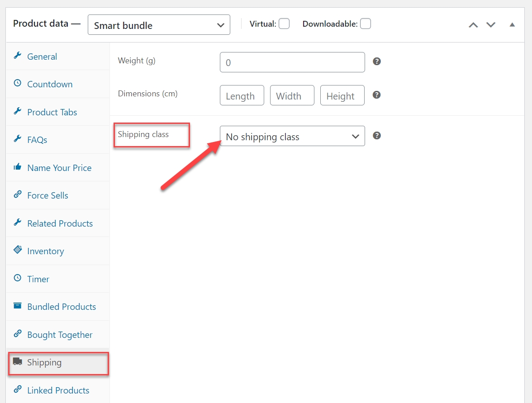Move the Product data panel down
Viewport: 532px width, 403px height.
(x=491, y=25)
